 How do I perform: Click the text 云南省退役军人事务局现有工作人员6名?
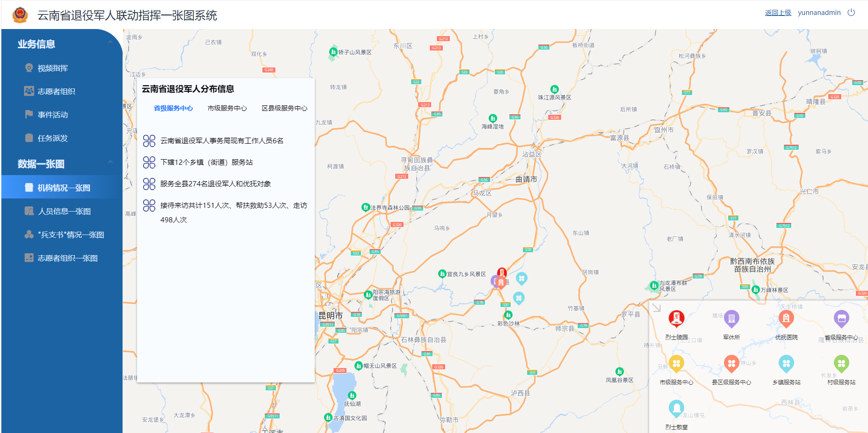(222, 140)
